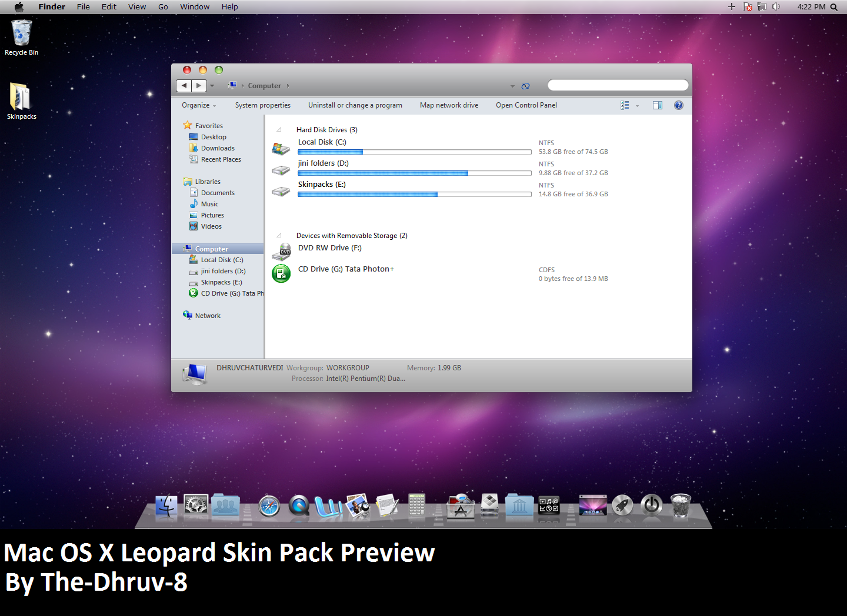Open recent locations arrow beside navigation buttons

click(x=212, y=86)
